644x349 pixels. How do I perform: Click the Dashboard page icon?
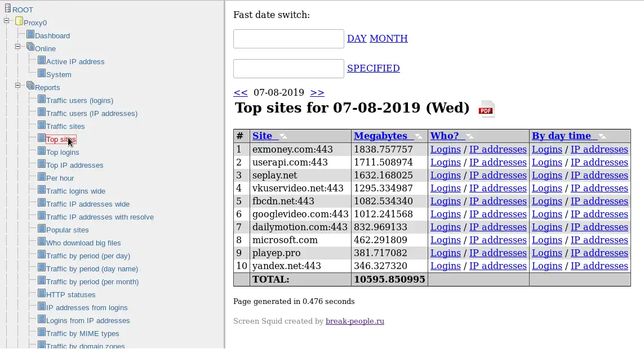(30, 35)
